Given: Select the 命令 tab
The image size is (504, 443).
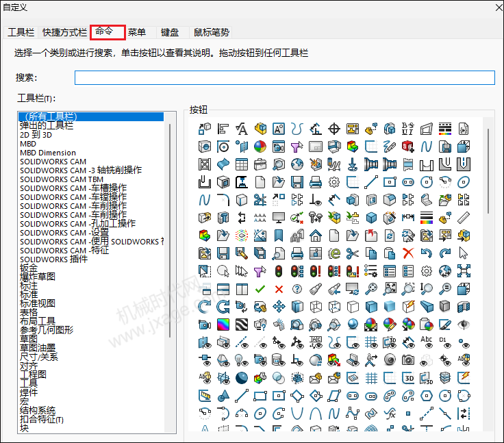Looking at the screenshot, I should [x=108, y=32].
